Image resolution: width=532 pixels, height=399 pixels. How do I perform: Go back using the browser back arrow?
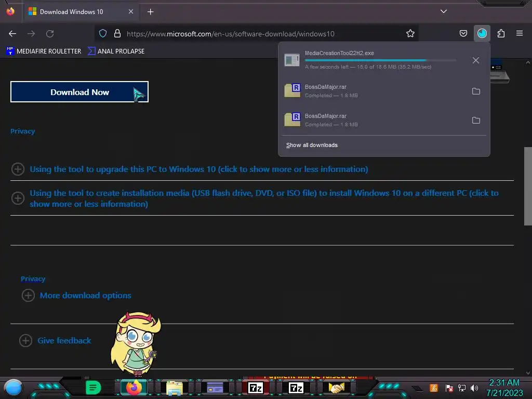[12, 34]
